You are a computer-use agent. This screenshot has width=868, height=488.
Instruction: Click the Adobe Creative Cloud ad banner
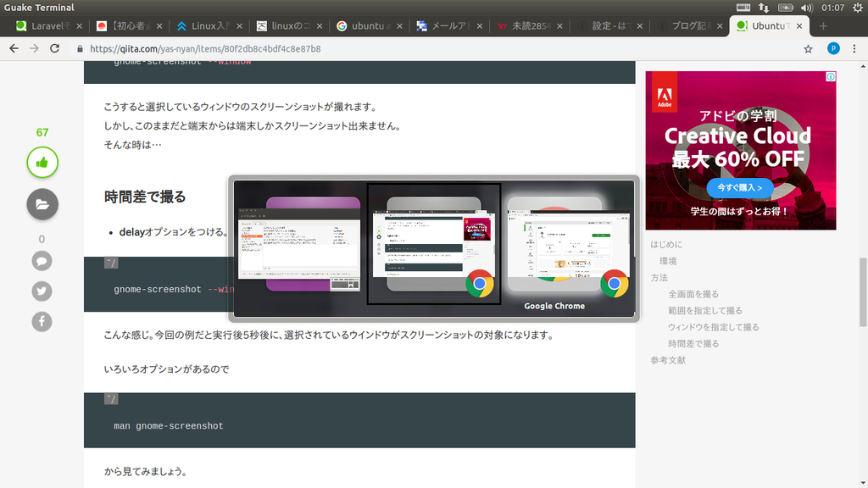(x=741, y=151)
